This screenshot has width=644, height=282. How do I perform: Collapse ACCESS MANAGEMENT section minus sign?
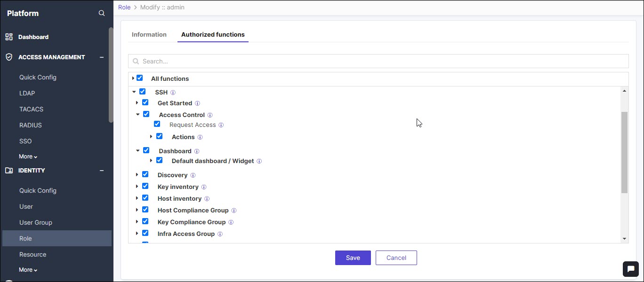coord(102,57)
